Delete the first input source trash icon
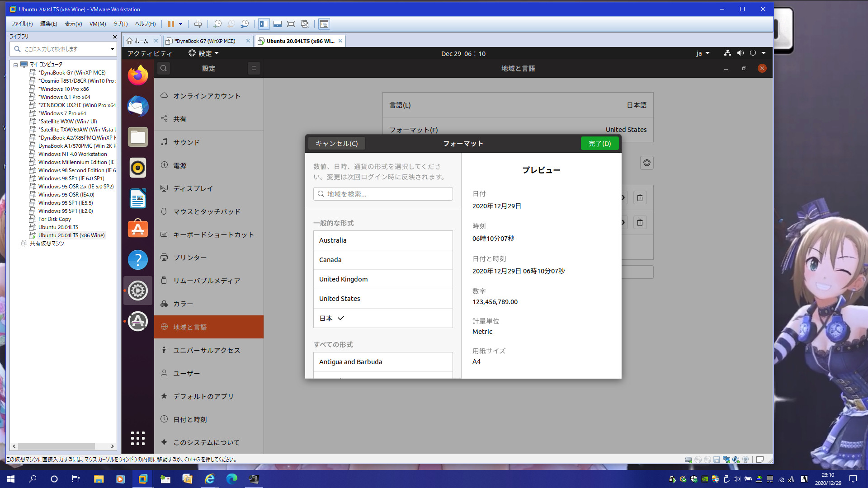 tap(640, 197)
